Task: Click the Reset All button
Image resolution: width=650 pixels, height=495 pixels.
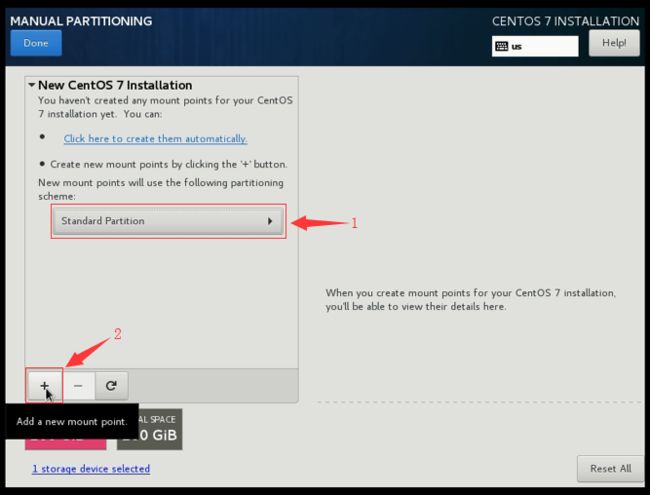Action: [x=610, y=468]
